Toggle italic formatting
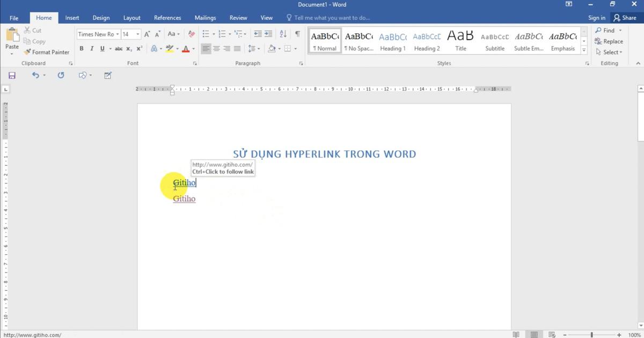The height and width of the screenshot is (338, 644). pos(91,48)
